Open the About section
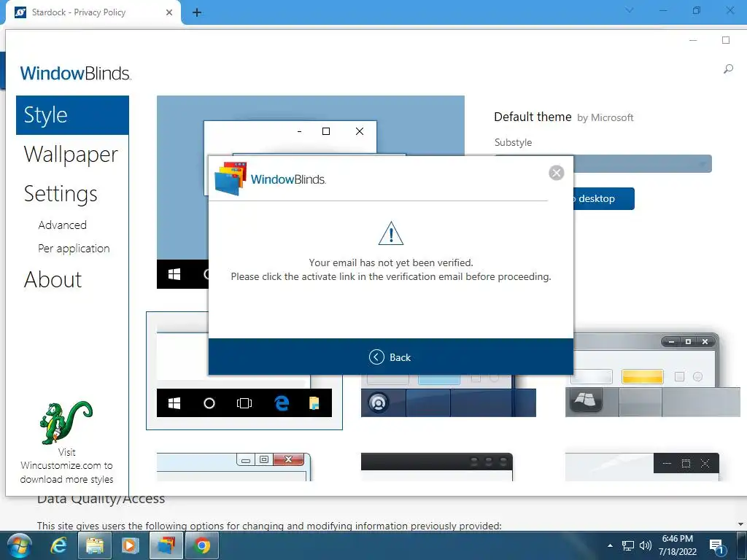The height and width of the screenshot is (560, 747). coord(53,279)
